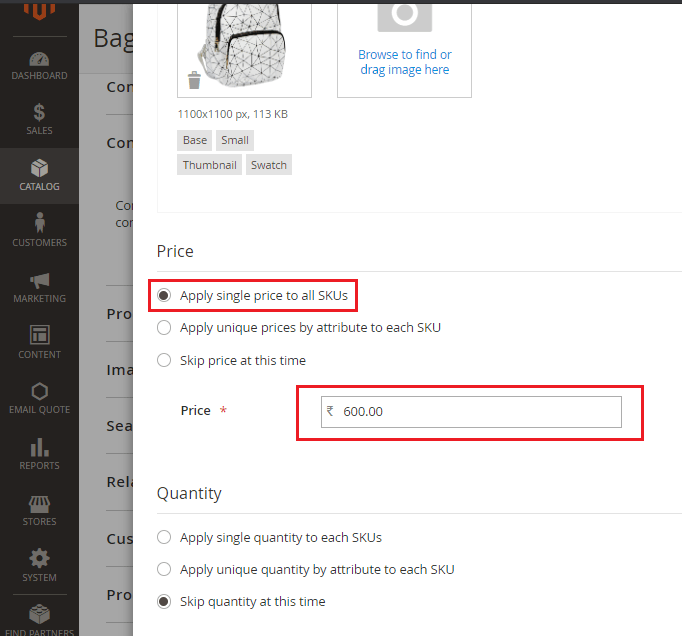
Task: Click the Thumbnail image role tag
Action: 209,165
